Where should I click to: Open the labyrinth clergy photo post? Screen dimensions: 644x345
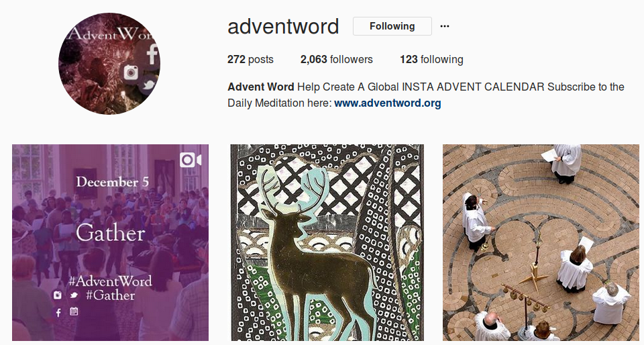(541, 242)
